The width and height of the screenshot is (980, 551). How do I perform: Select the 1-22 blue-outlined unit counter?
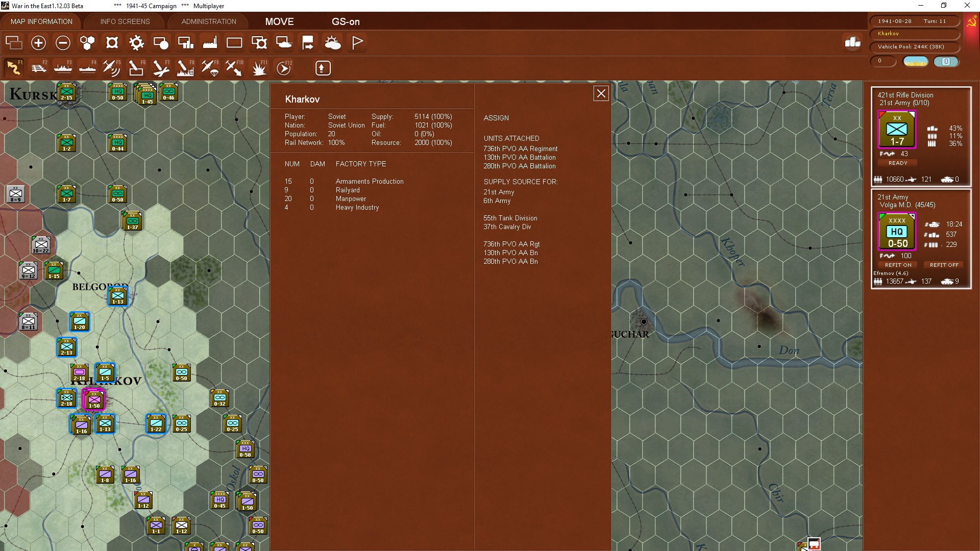tap(156, 423)
